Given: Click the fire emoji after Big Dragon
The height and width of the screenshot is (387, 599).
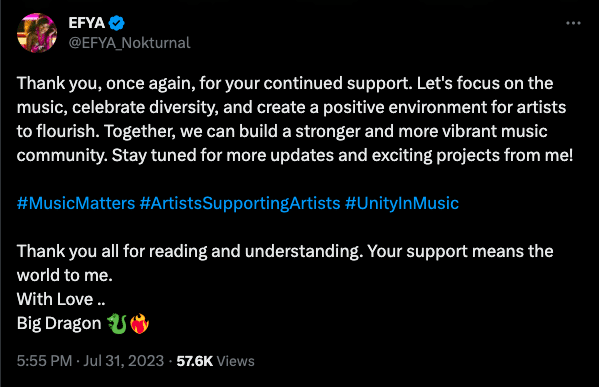Looking at the screenshot, I should click(139, 324).
